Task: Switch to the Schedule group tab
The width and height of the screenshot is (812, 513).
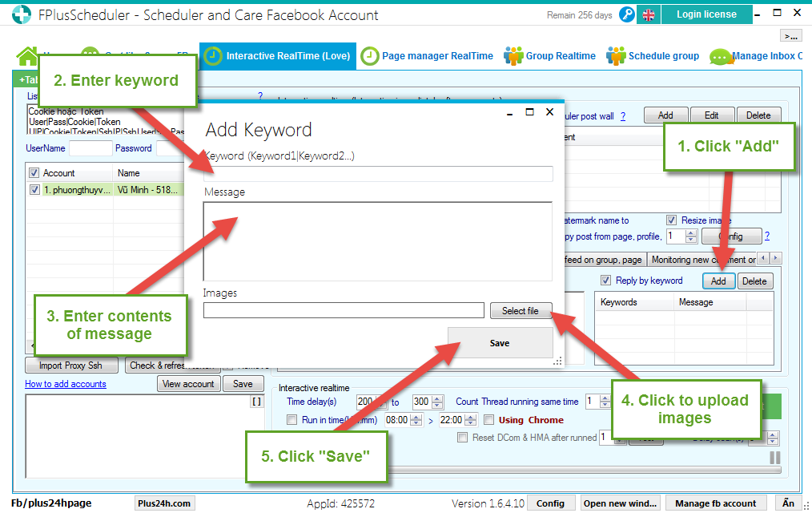Action: coord(653,56)
